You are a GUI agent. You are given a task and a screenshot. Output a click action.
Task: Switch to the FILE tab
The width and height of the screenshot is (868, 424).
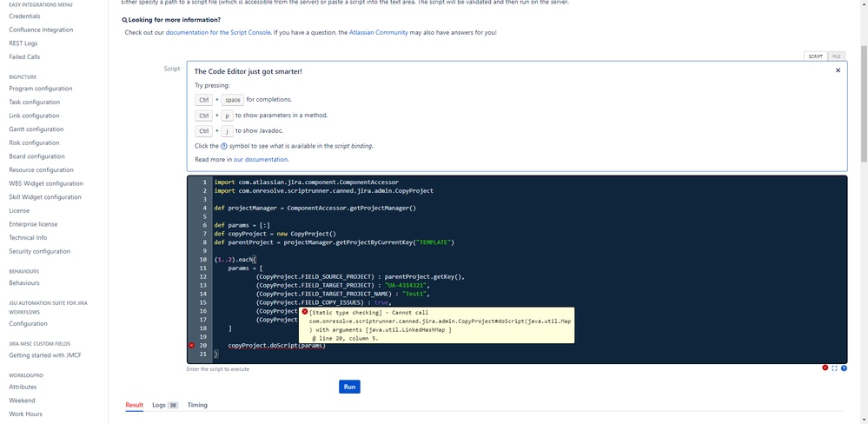837,56
